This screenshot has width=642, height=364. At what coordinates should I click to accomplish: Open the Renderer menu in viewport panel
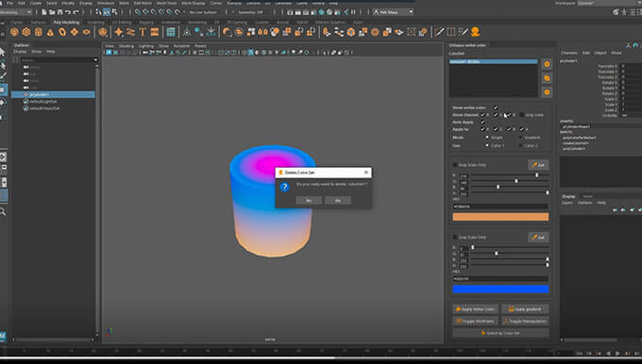[182, 46]
